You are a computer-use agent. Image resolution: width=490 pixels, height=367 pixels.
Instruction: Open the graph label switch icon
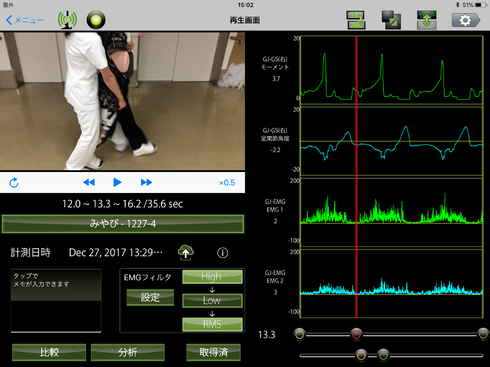pyautogui.click(x=356, y=20)
